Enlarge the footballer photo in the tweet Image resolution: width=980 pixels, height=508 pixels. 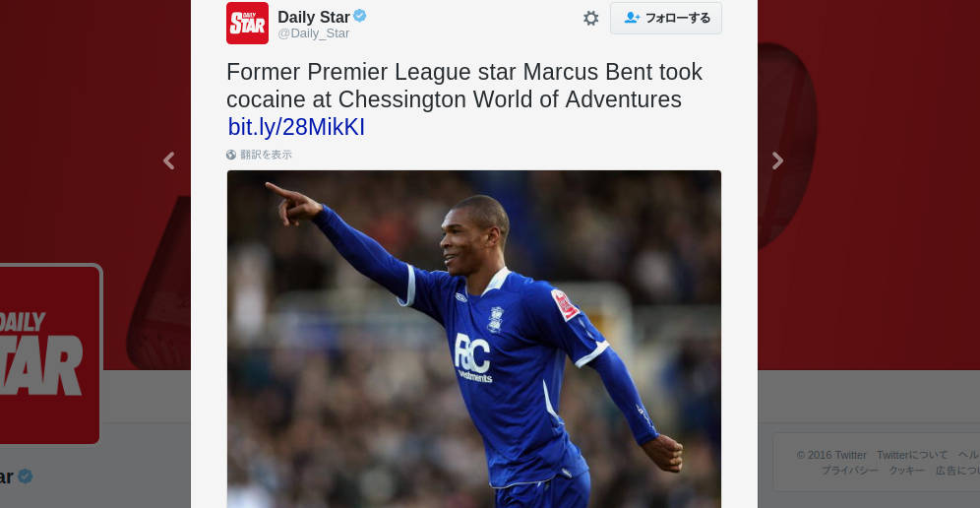pyautogui.click(x=473, y=339)
